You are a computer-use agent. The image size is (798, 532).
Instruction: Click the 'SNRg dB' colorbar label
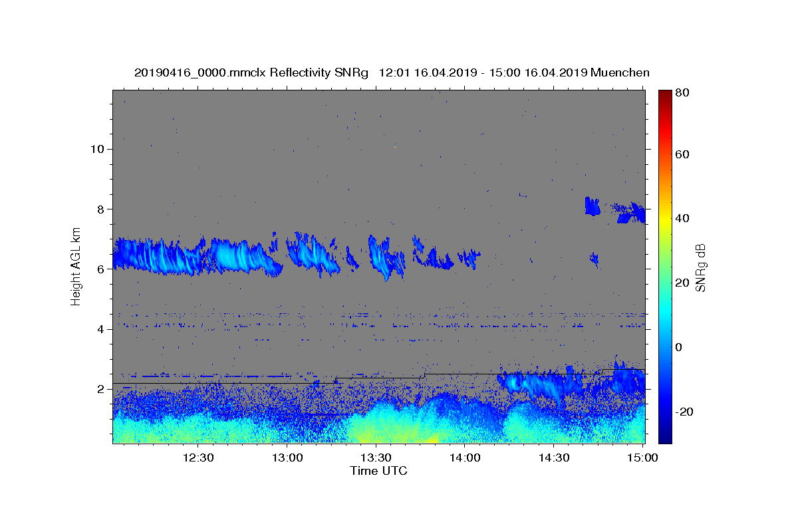700,267
